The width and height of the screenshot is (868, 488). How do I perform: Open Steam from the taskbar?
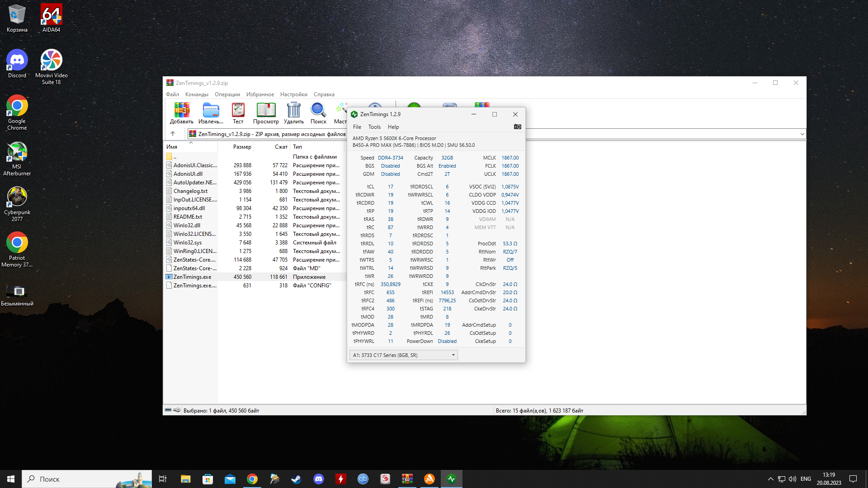tap(296, 479)
